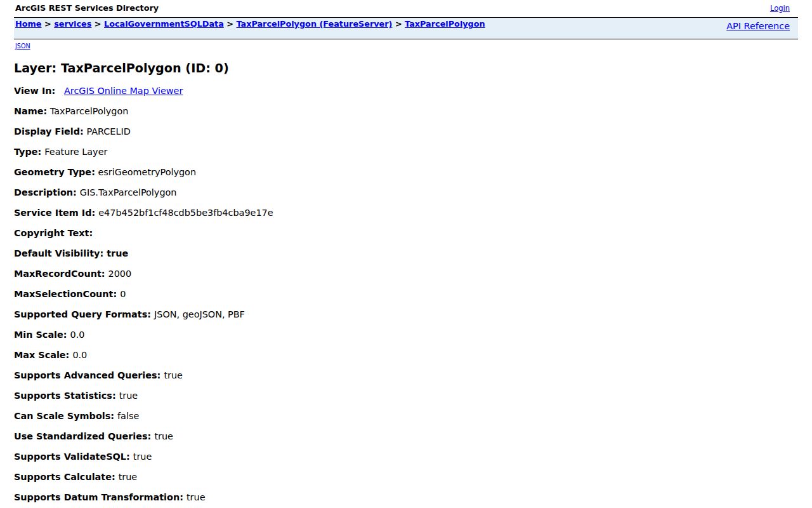The image size is (812, 508).
Task: Click the Use Standardized Queries label
Action: click(82, 436)
